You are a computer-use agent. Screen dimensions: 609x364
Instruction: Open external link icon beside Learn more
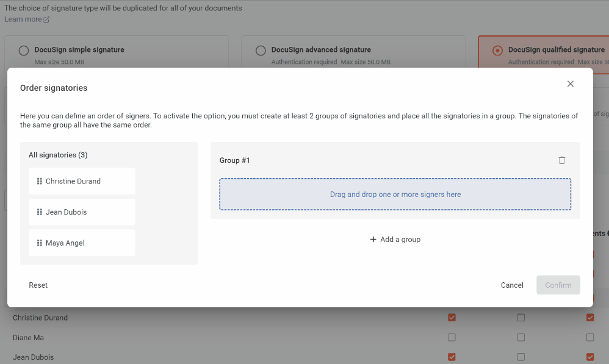(47, 20)
